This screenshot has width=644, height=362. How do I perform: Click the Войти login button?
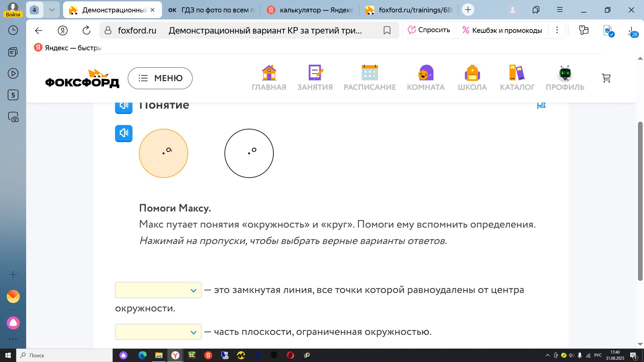click(13, 14)
